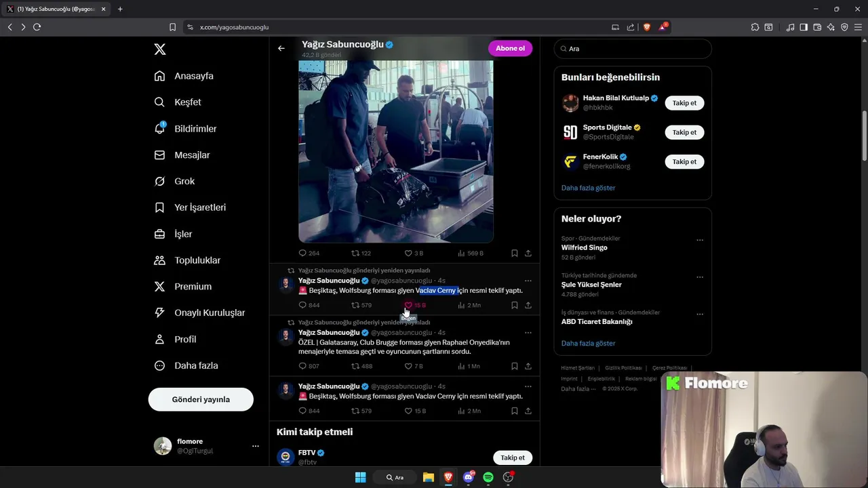The image size is (868, 488).
Task: Bookmark the last Vaclav Cerny post
Action: tap(515, 411)
